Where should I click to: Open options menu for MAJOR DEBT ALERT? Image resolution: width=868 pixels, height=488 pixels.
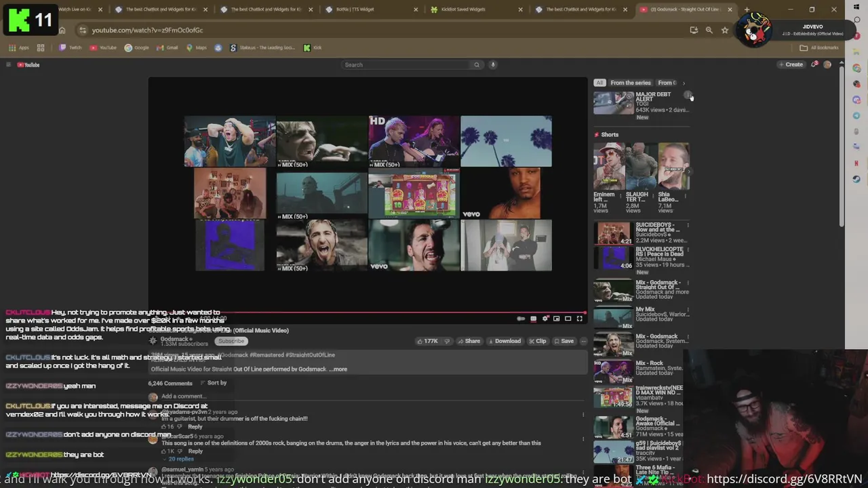point(688,95)
